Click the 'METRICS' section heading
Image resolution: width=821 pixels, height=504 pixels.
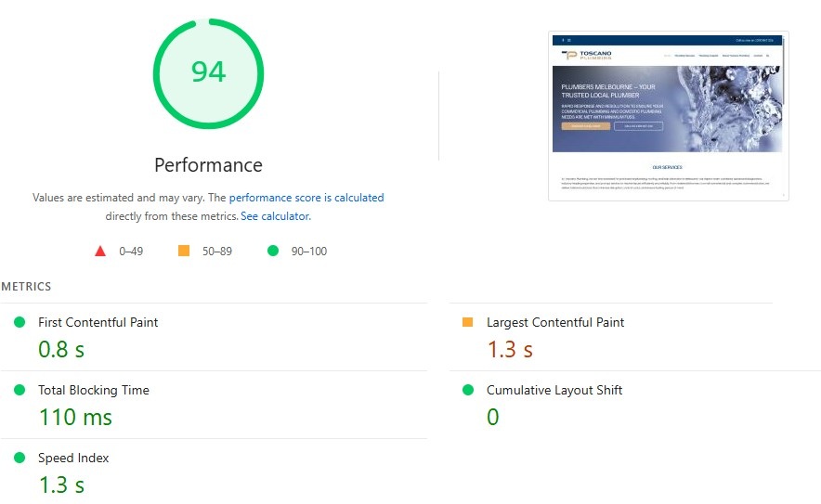pos(26,287)
